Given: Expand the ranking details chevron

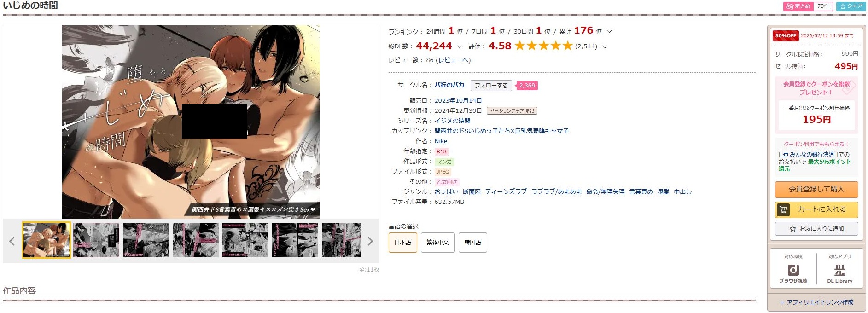Looking at the screenshot, I should [609, 32].
